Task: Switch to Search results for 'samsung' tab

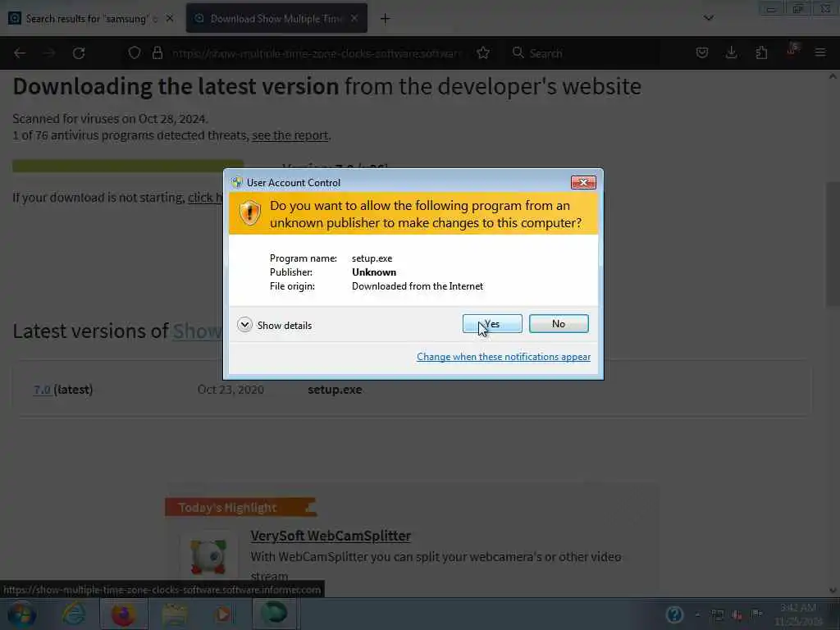Action: [91, 19]
